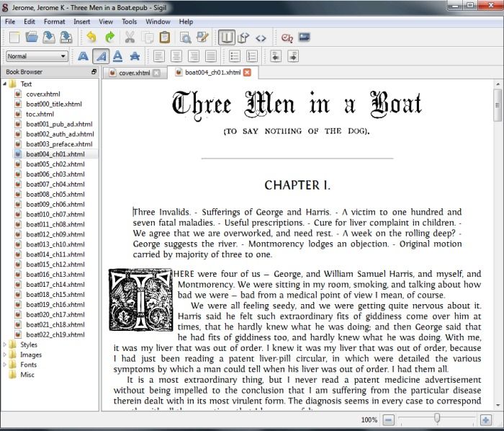Toggle Strikethrough formatting
Screen dimensions: 504x431
pos(135,56)
